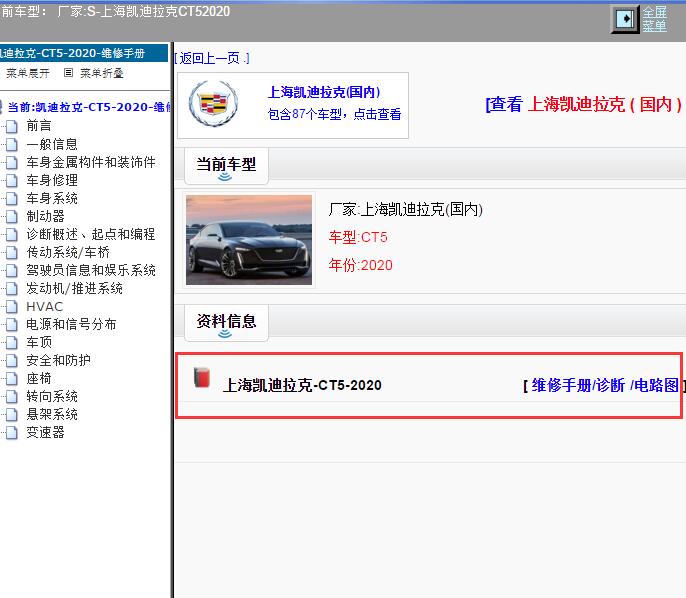
Task: Open the 车身修理 tree item
Action: click(52, 180)
